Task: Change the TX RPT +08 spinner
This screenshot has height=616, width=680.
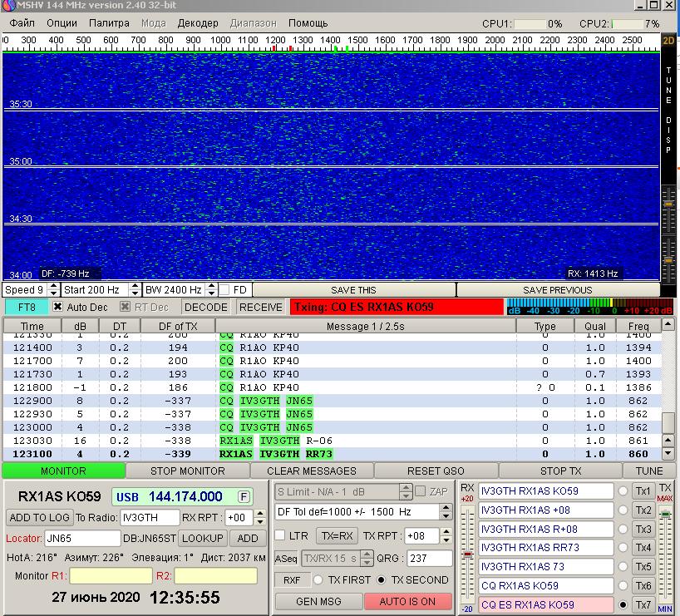Action: pos(446,535)
